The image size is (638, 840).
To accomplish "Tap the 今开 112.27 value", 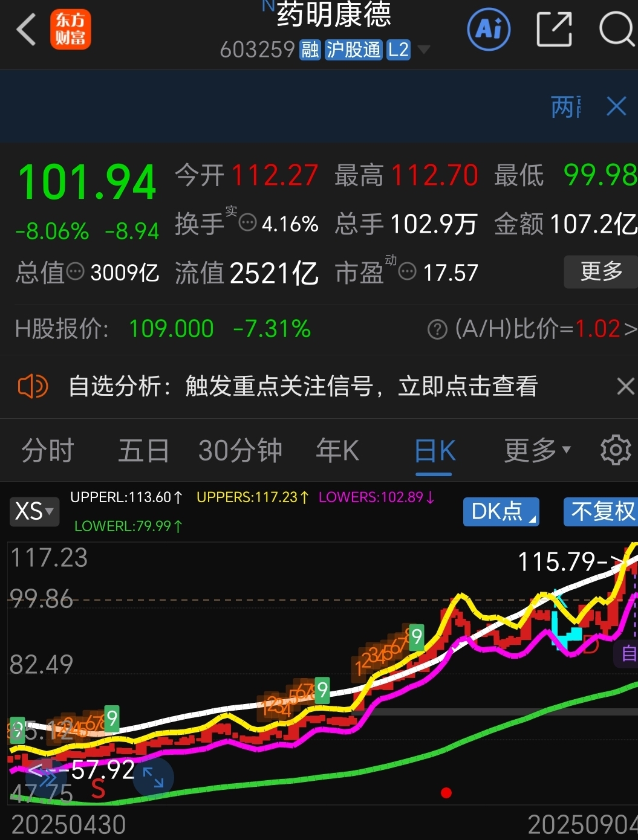I will pos(275,176).
